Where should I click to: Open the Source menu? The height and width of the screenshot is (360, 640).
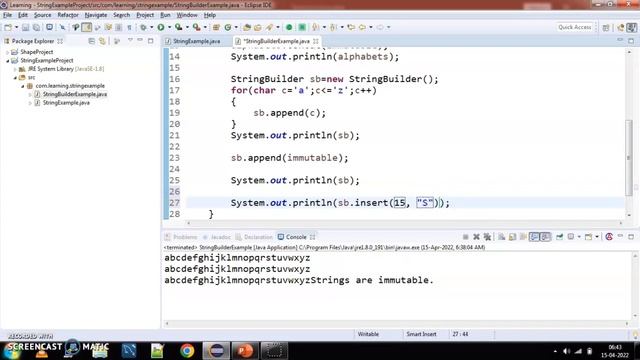pos(42,15)
